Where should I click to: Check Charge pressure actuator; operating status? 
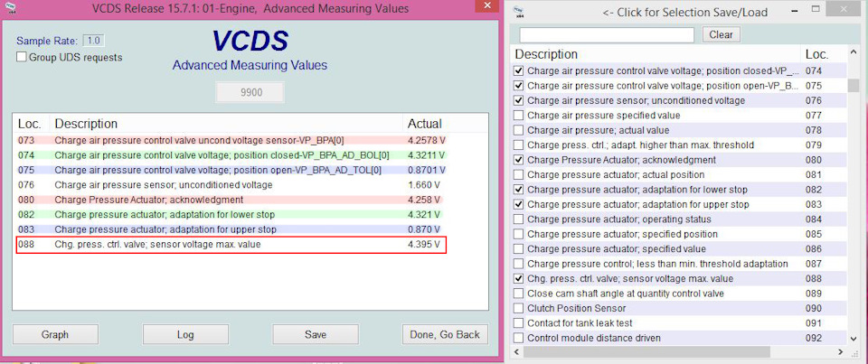[x=518, y=219]
